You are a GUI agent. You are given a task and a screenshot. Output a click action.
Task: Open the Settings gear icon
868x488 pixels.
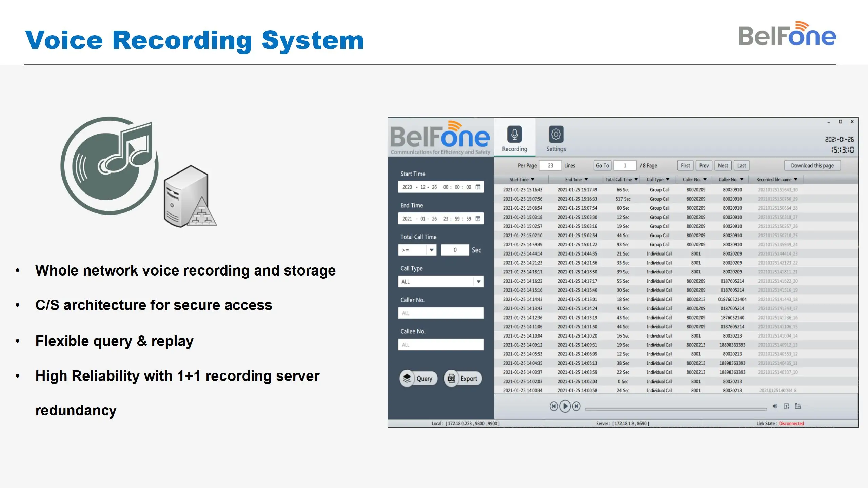point(556,134)
